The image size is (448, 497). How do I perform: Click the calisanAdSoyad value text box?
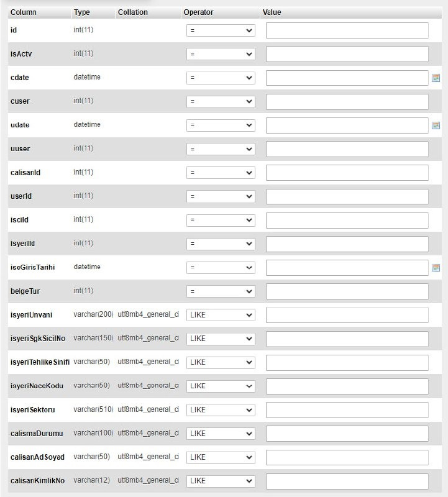click(347, 457)
